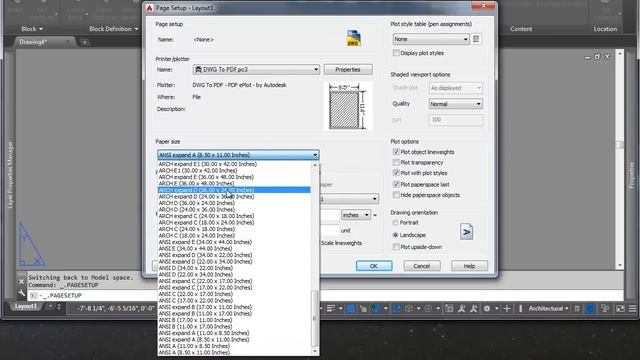
Task: Click the blue hardware acceleration circle icon
Action: (590, 309)
